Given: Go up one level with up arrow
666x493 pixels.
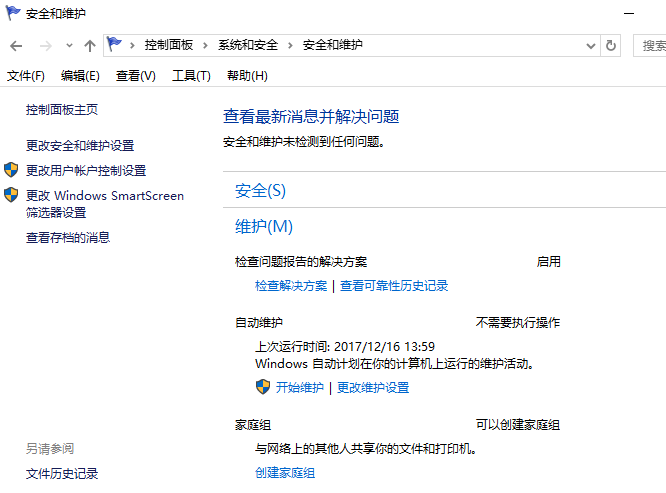Looking at the screenshot, I should pos(90,45).
